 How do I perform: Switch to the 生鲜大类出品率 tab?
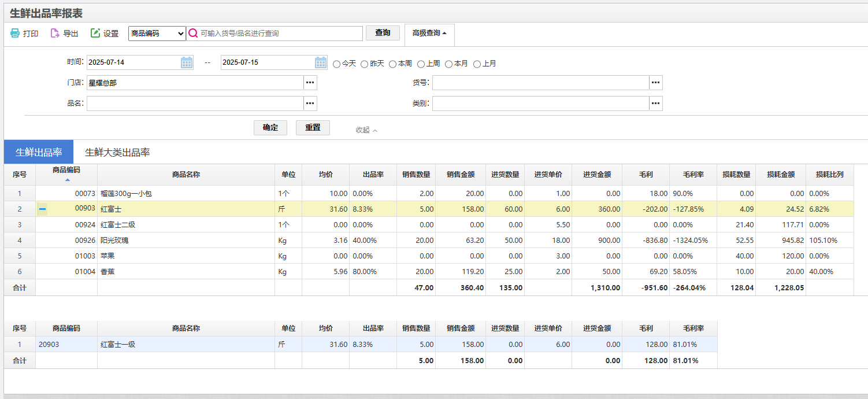coord(117,152)
